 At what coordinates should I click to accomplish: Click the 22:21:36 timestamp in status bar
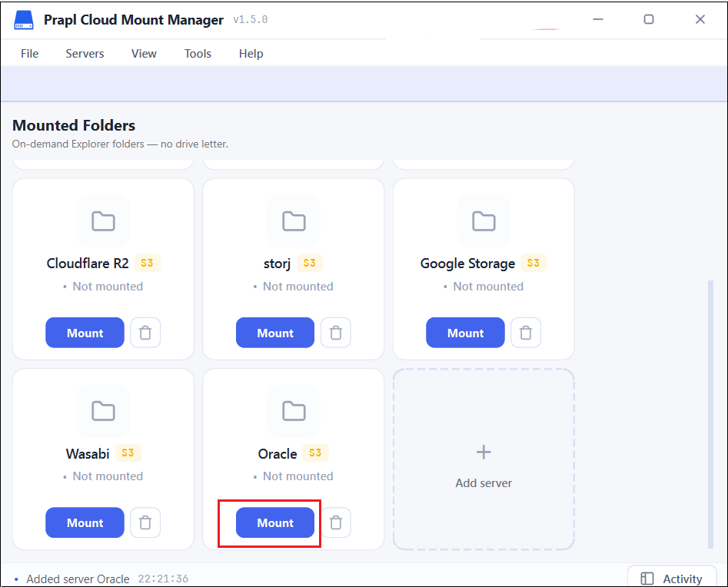[163, 579]
